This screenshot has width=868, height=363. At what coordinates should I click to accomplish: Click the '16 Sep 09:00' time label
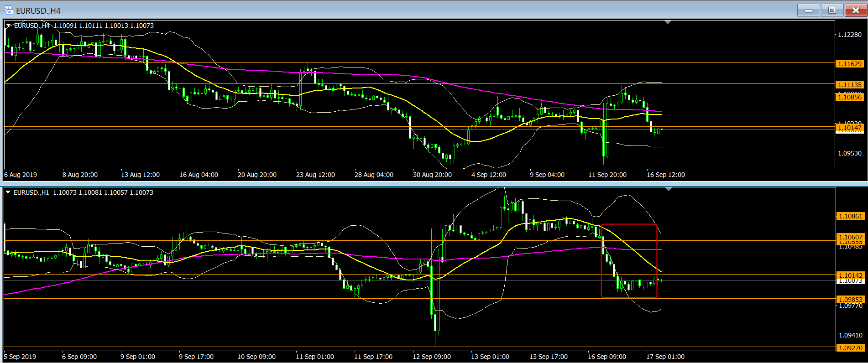point(607,357)
